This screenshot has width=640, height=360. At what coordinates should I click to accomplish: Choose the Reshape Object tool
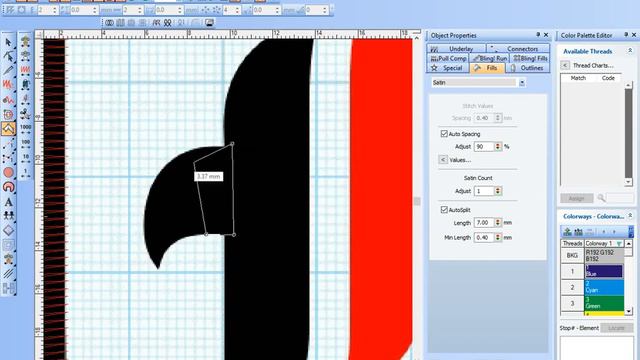tap(8, 56)
